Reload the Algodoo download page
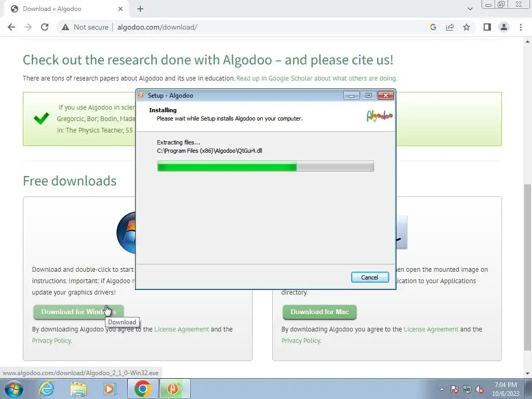532x399 pixels. [x=45, y=27]
